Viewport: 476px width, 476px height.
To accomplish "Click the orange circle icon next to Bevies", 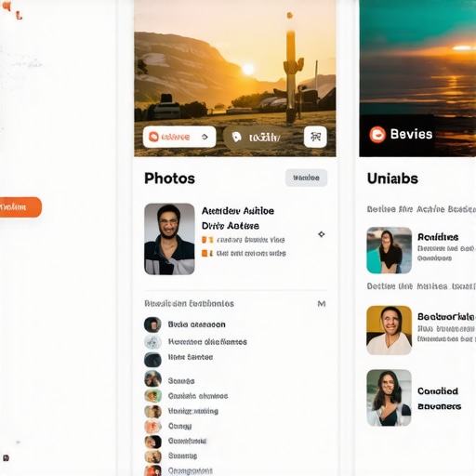I will point(377,135).
